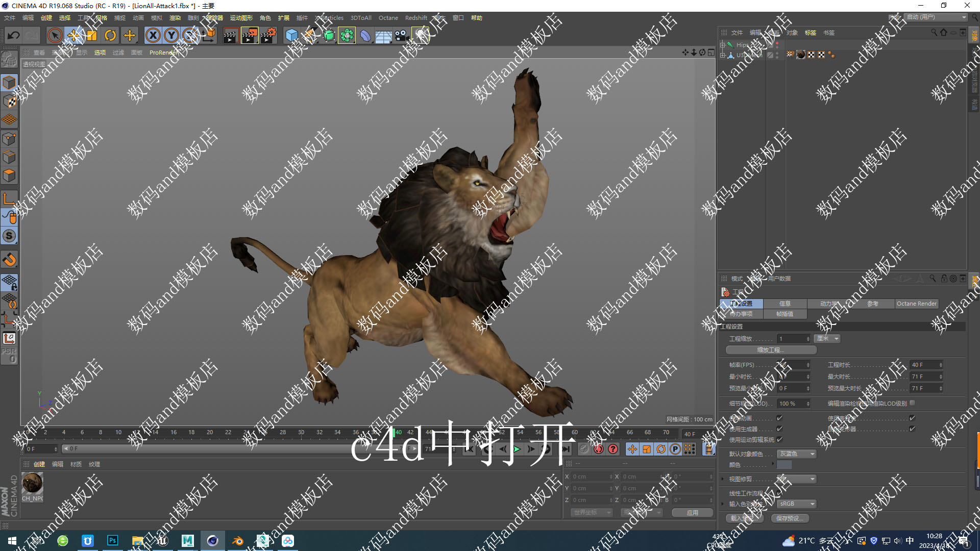Toggle 使用生成器 checkbox
The height and width of the screenshot is (551, 980).
[779, 429]
